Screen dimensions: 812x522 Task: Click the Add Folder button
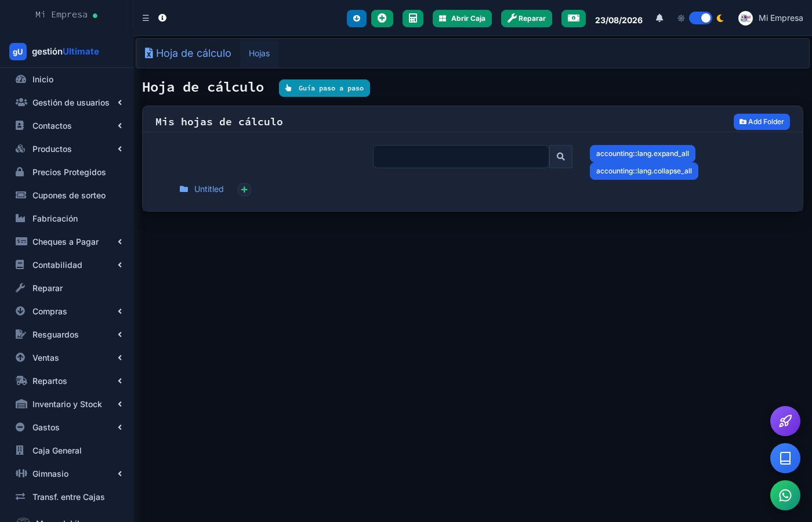762,122
